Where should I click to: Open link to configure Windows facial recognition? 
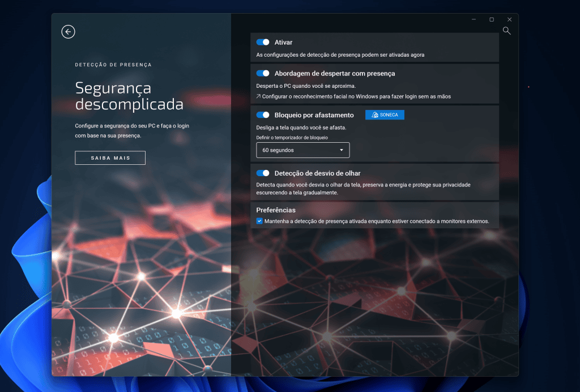[x=353, y=96]
